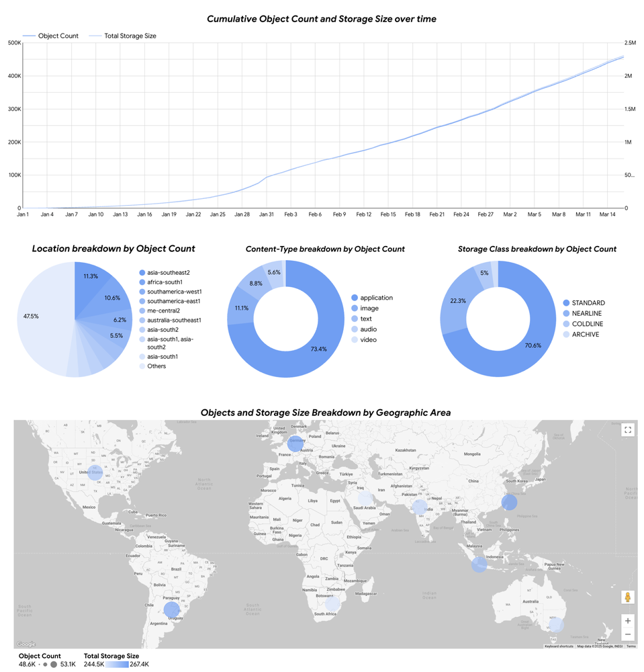Select the map bubble over the United States

(x=95, y=472)
